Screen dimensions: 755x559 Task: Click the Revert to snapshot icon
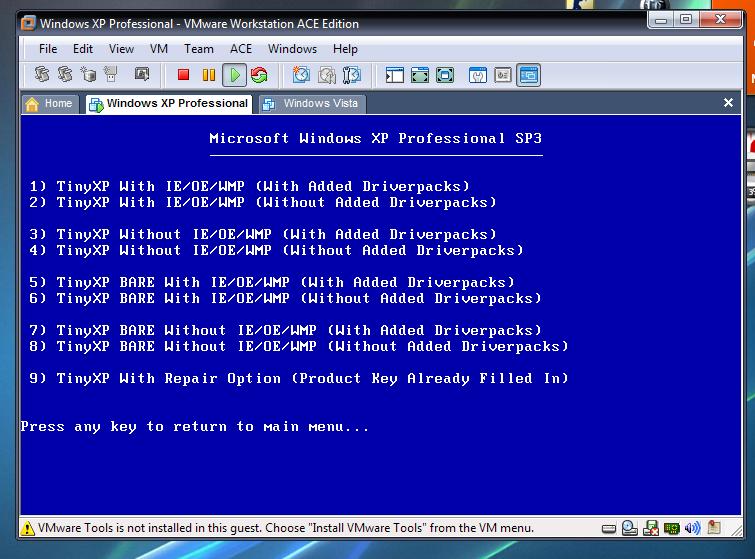(326, 75)
